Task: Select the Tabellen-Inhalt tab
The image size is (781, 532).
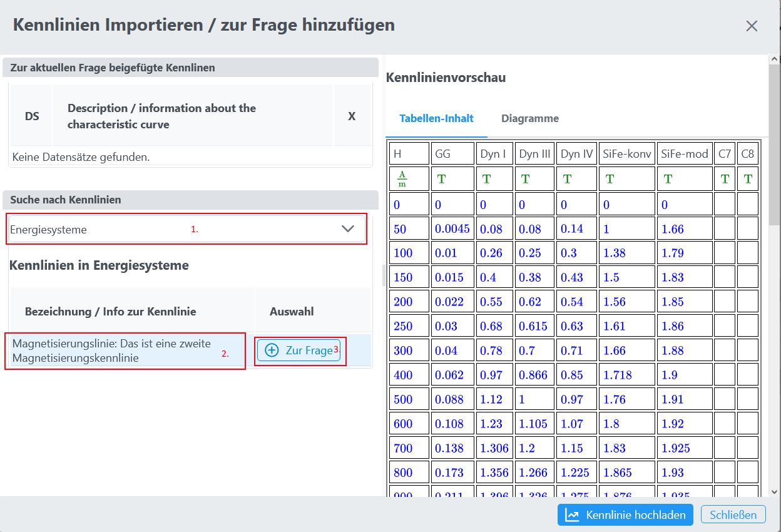Action: pos(436,118)
